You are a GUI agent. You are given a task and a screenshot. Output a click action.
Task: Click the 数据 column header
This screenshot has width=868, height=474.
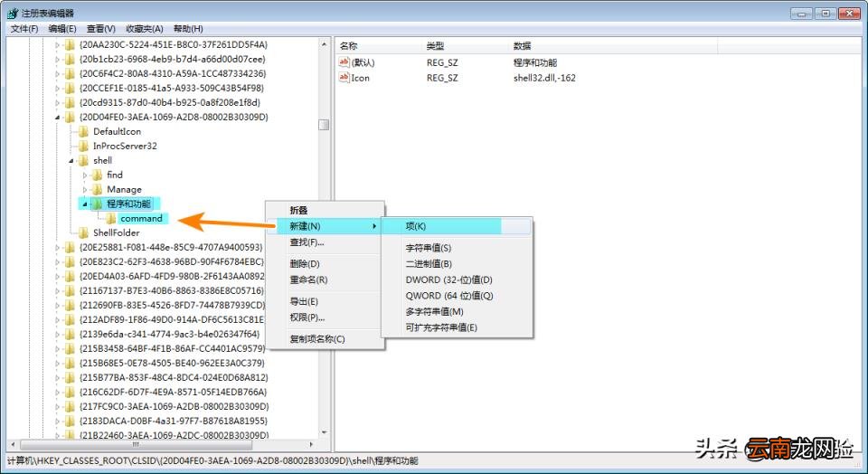pyautogui.click(x=613, y=46)
